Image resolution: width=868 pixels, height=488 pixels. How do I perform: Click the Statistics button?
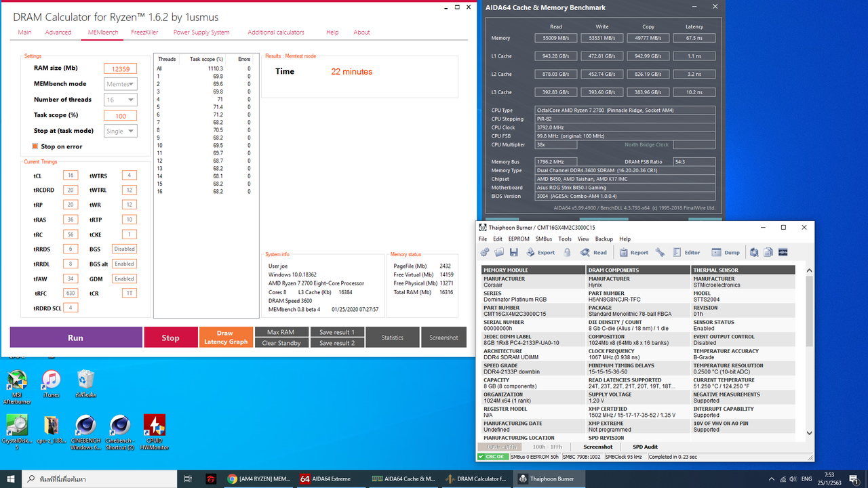pos(393,338)
